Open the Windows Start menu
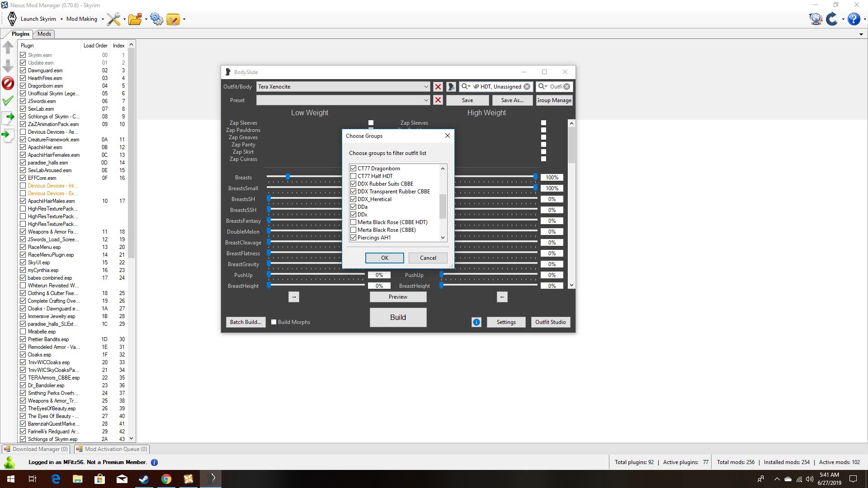The width and height of the screenshot is (868, 488). click(x=11, y=479)
